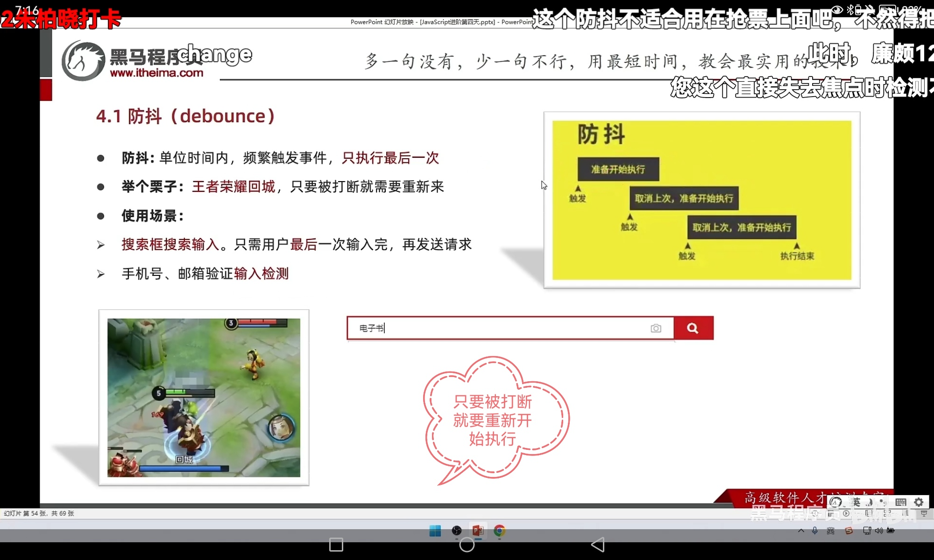This screenshot has width=934, height=560.
Task: Click the www.itheima.com link
Action: (x=156, y=73)
